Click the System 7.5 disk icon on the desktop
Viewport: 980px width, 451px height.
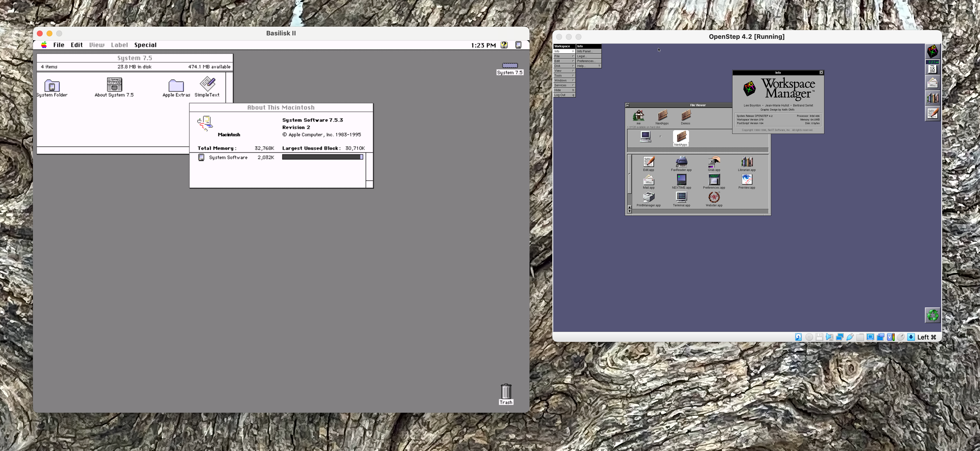510,65
